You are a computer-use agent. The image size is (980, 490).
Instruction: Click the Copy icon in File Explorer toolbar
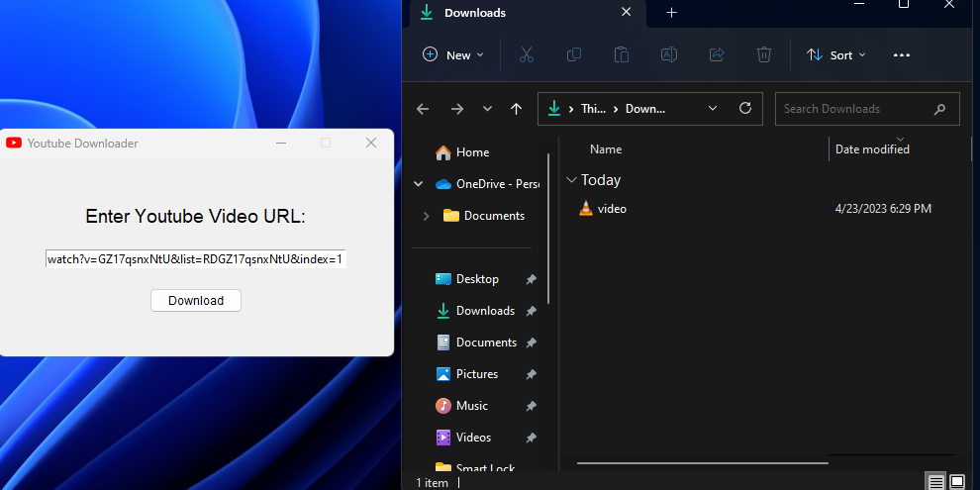coord(574,55)
